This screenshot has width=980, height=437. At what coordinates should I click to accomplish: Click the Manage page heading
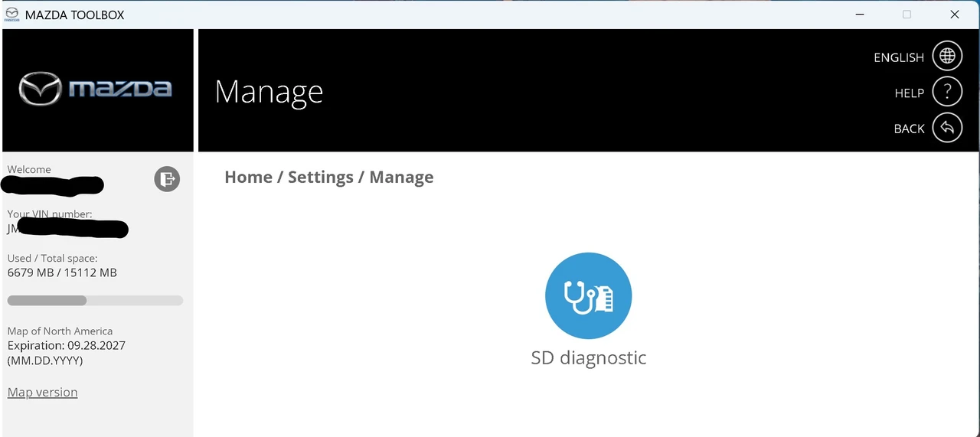[x=269, y=92]
